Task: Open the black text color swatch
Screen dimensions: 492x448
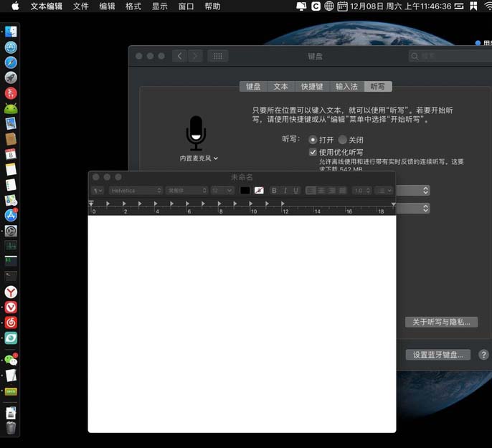Action: point(245,191)
